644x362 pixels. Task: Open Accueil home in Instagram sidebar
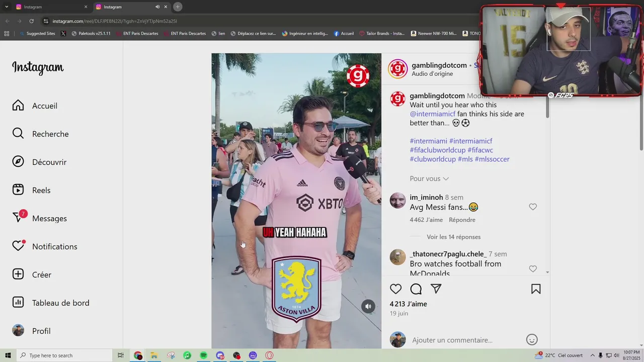click(x=35, y=106)
